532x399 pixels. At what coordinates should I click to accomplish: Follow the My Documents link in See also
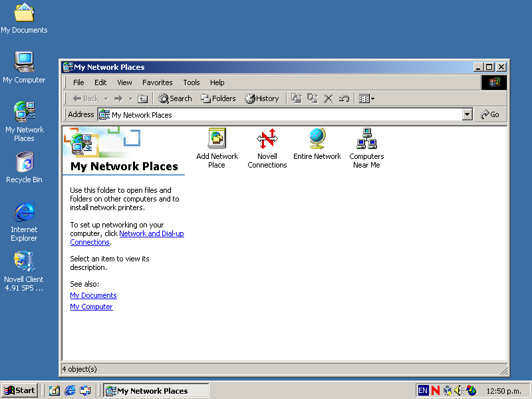point(93,295)
